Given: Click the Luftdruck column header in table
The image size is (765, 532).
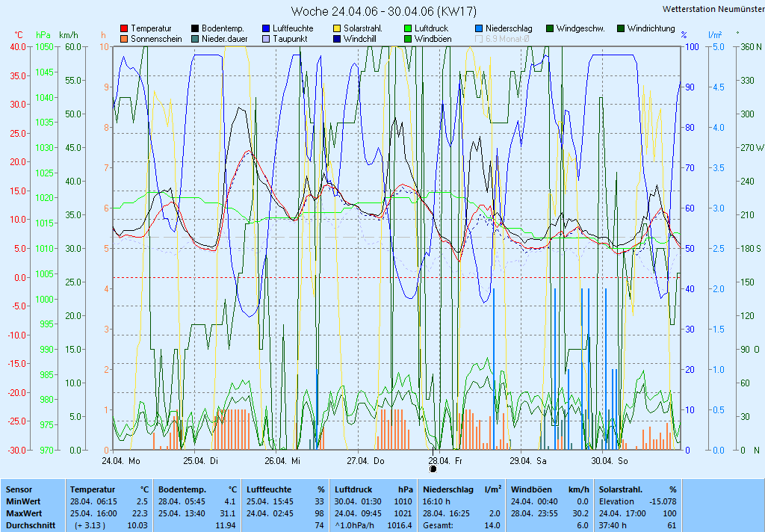Looking at the screenshot, I should click(354, 489).
